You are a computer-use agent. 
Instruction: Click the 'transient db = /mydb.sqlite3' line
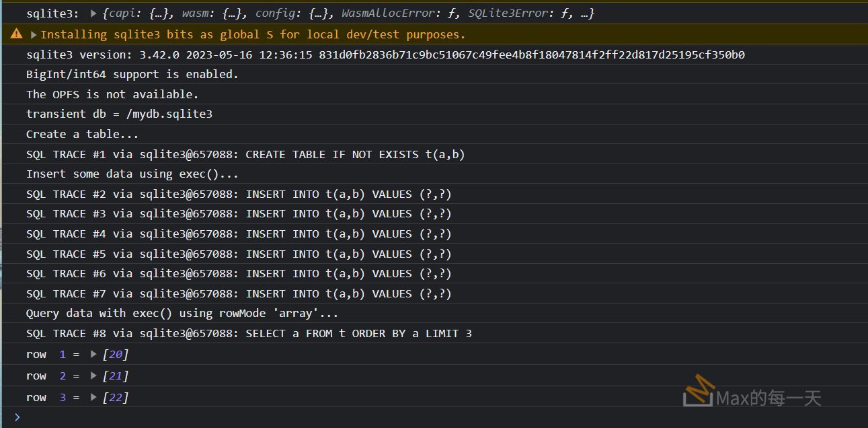(119, 114)
